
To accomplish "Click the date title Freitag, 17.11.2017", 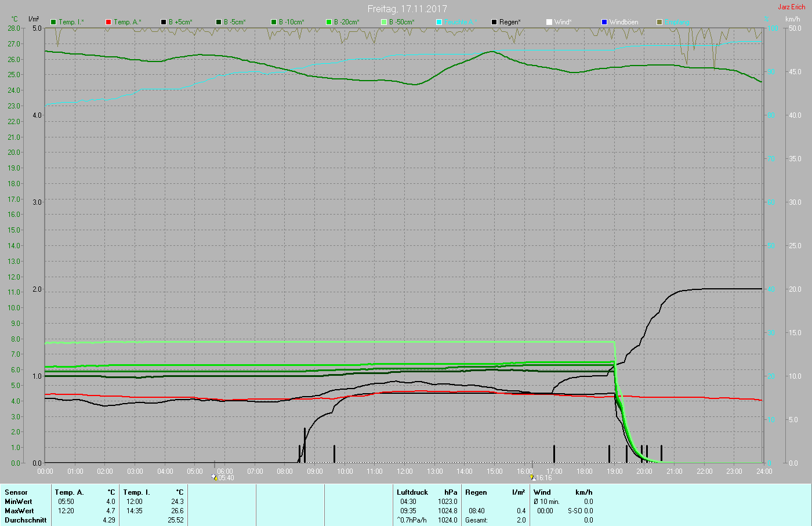I will [406, 9].
